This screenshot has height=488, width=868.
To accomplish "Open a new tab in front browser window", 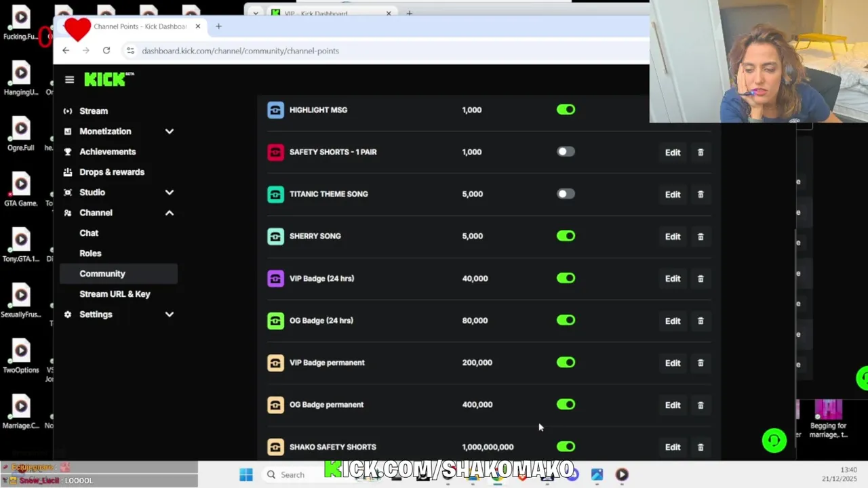I will coord(218,26).
